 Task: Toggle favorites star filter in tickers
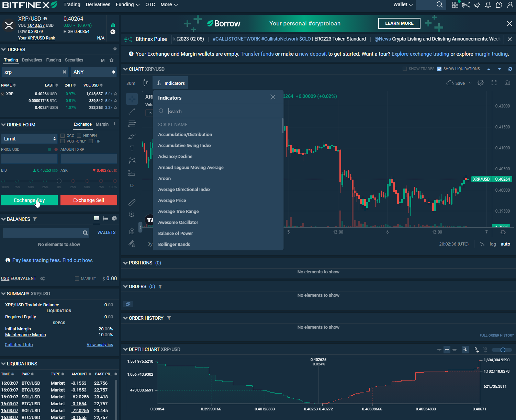click(111, 60)
